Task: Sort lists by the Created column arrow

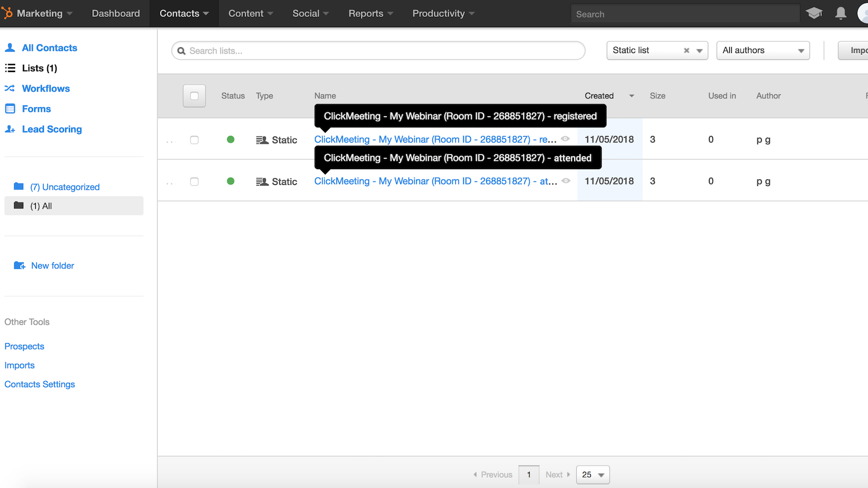Action: 631,96
